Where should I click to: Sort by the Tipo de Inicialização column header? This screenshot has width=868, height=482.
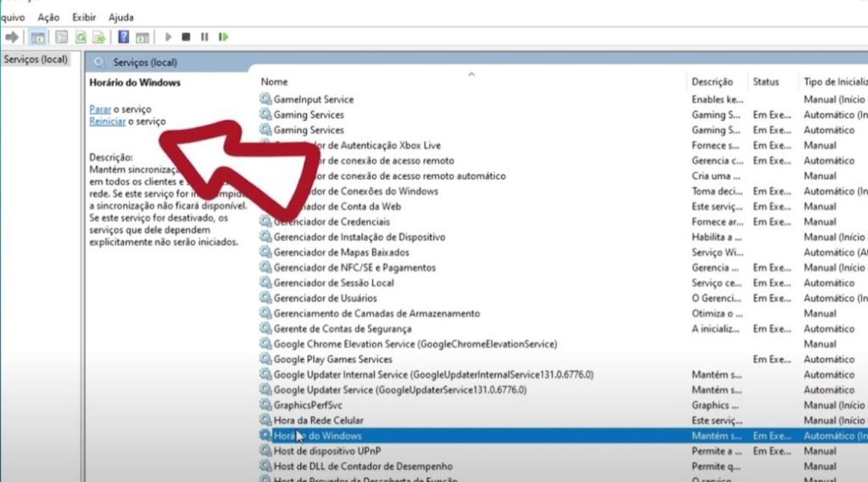pos(835,82)
